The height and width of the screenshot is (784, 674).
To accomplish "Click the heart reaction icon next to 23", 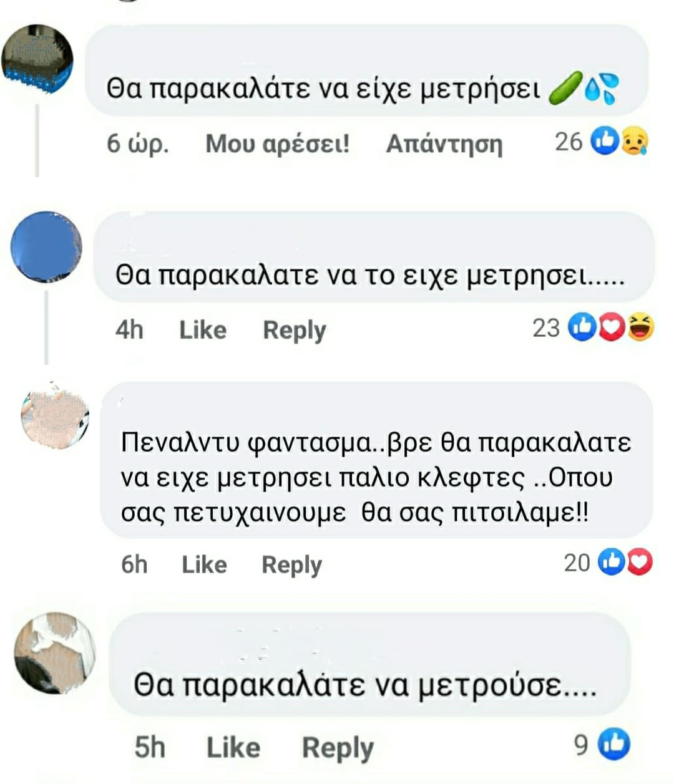I will (612, 327).
